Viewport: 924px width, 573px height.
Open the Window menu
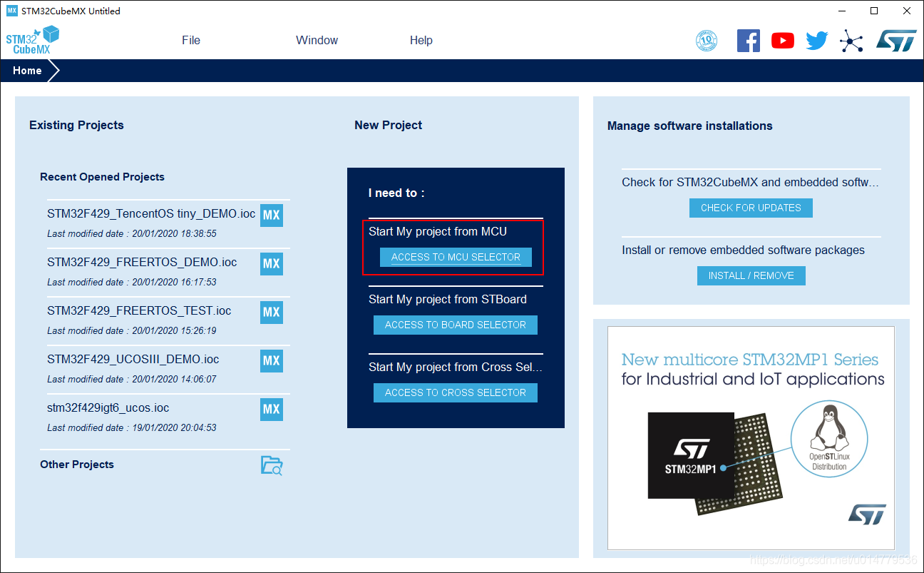point(317,40)
